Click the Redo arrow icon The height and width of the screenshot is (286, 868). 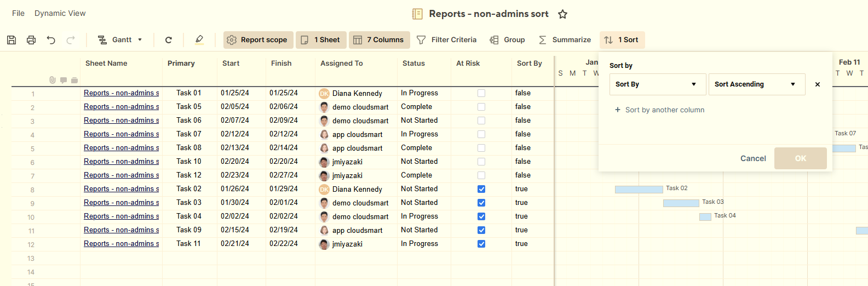71,40
